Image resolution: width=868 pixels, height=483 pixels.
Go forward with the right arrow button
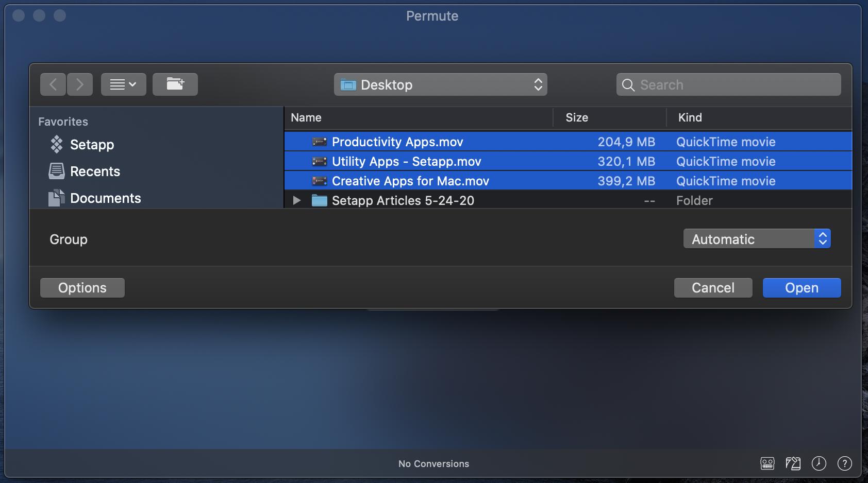[80, 84]
